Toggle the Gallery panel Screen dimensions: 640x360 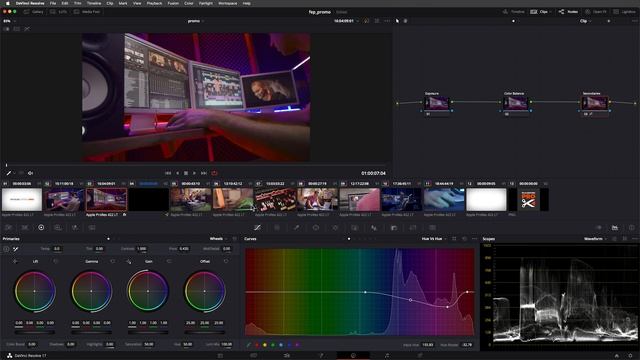33,12
